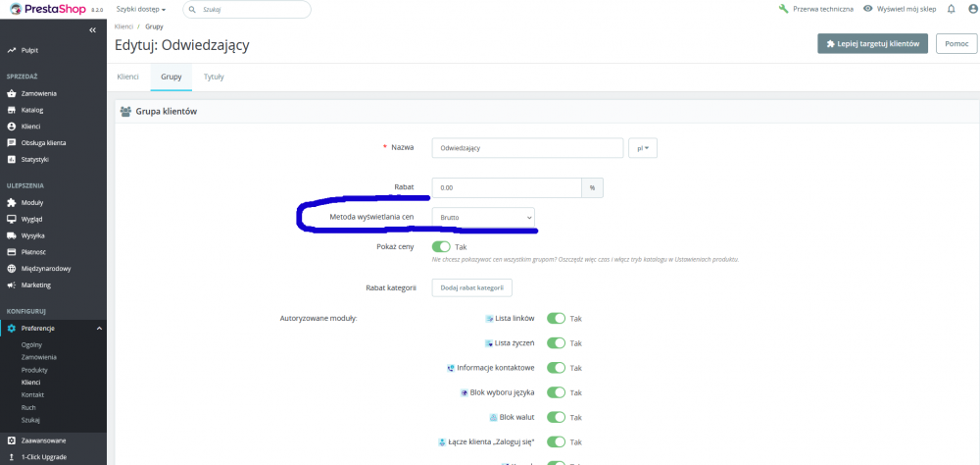Open Międzynarodowy in sidebar
This screenshot has width=980, height=465.
pos(46,269)
